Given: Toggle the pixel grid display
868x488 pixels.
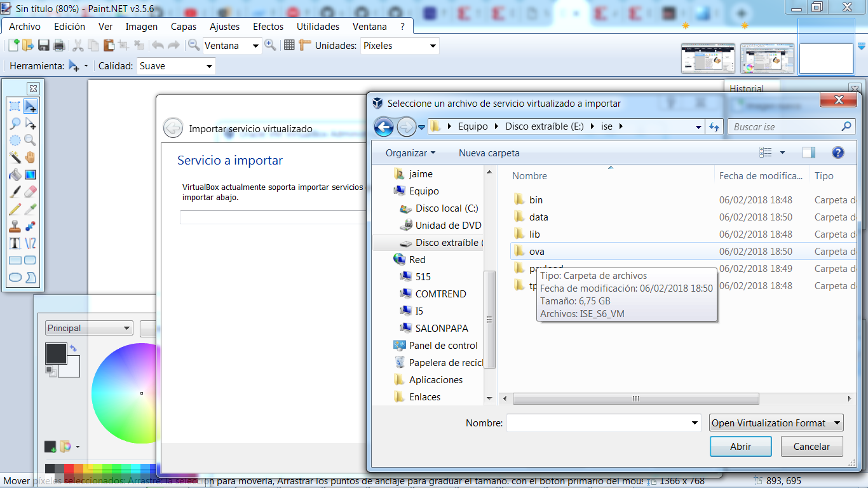Looking at the screenshot, I should 289,45.
